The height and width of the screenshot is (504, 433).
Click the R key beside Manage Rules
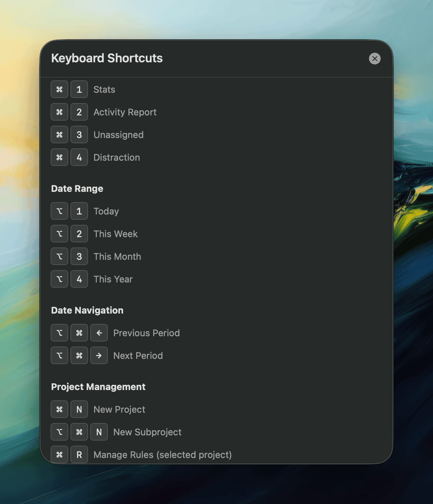79,455
